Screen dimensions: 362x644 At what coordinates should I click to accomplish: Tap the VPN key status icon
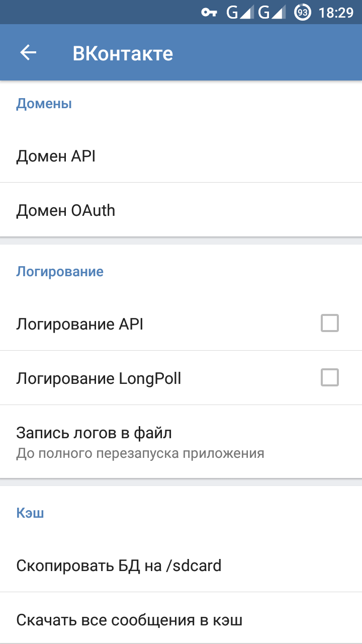[x=209, y=12]
